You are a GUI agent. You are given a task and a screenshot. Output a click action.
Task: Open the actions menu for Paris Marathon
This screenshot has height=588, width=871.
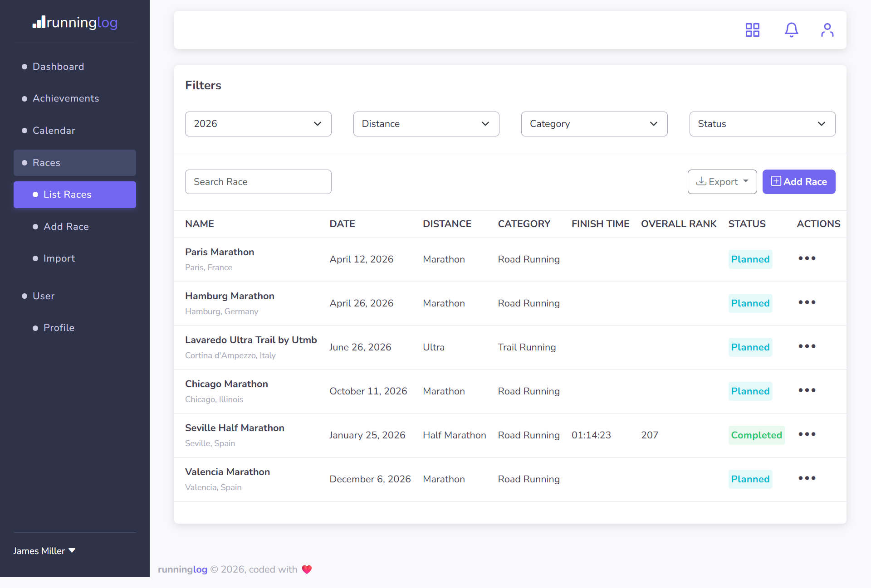point(807,258)
